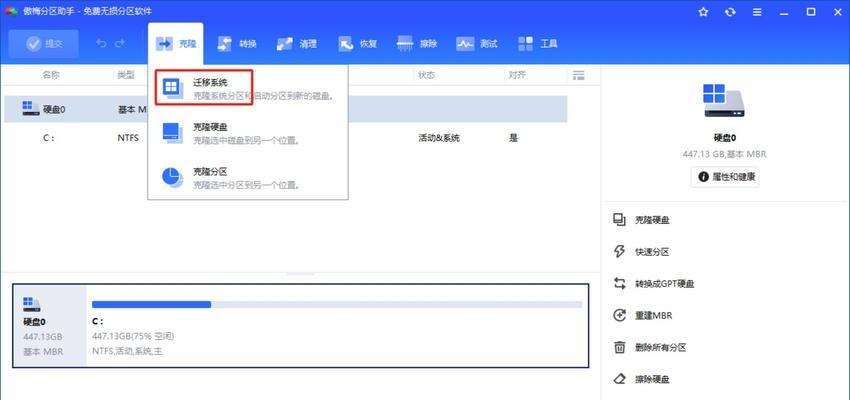Screen dimensions: 850x400
Task: Click the 清理 toolbar icon
Action: pyautogui.click(x=285, y=44)
